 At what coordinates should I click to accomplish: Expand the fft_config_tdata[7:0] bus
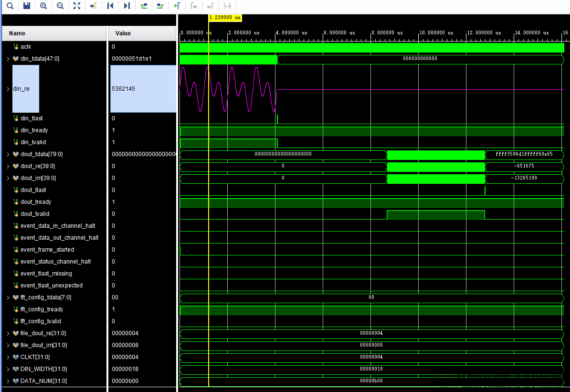(7, 297)
